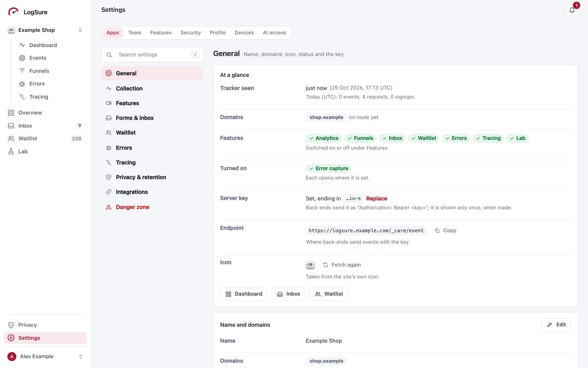The image size is (588, 368).
Task: Click the Dashboard button below Icon
Action: point(244,294)
